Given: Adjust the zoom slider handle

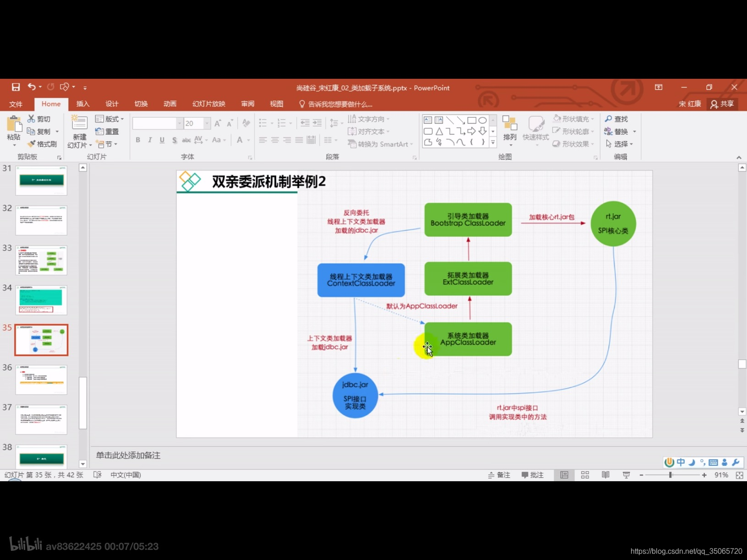Looking at the screenshot, I should click(x=670, y=475).
